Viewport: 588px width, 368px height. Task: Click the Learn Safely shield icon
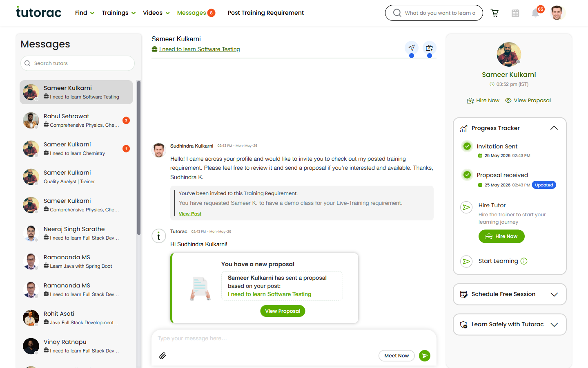coord(463,325)
